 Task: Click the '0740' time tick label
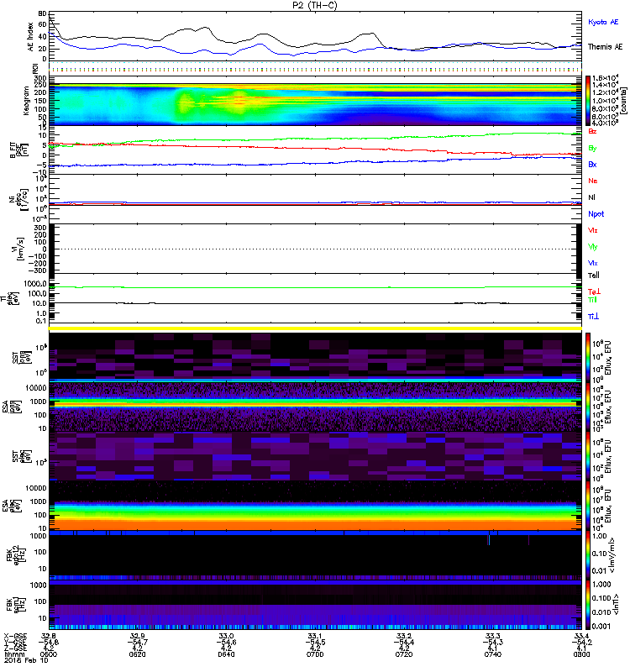[x=493, y=654]
